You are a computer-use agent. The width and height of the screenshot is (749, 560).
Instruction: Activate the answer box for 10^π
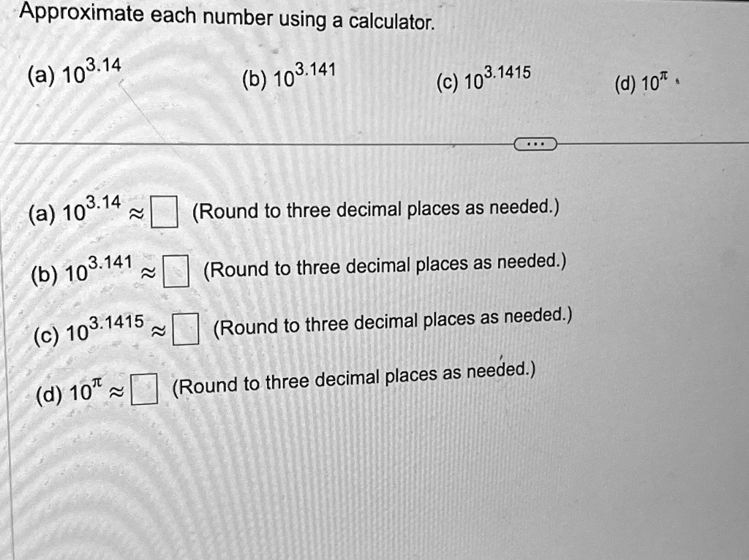tap(144, 389)
